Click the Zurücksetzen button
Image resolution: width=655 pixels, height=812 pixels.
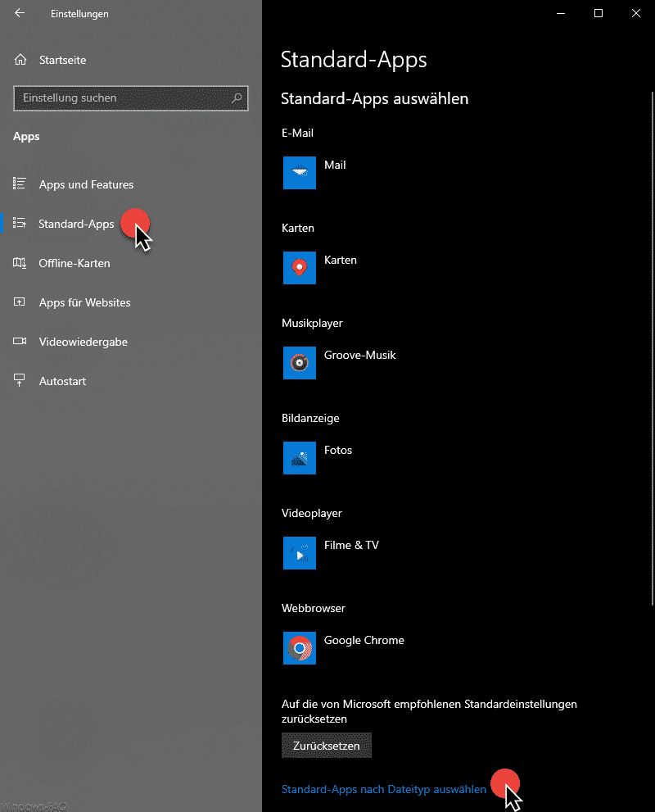click(327, 745)
